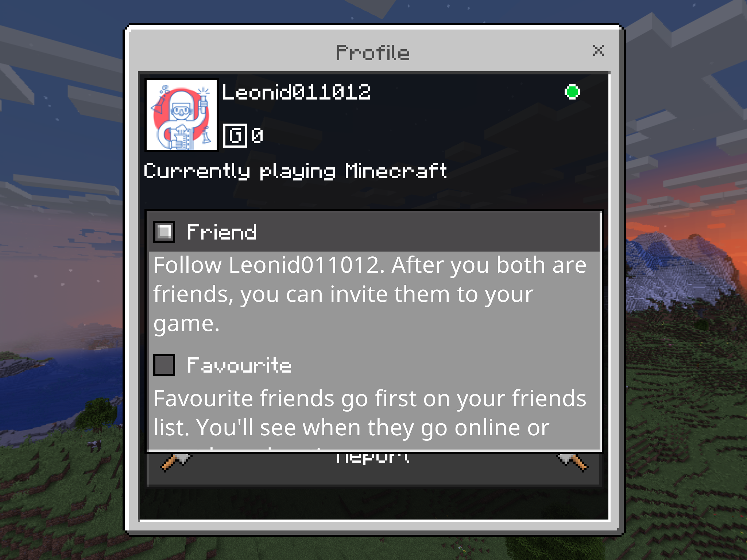
Task: Select the gamerscore value 0
Action: [x=257, y=136]
